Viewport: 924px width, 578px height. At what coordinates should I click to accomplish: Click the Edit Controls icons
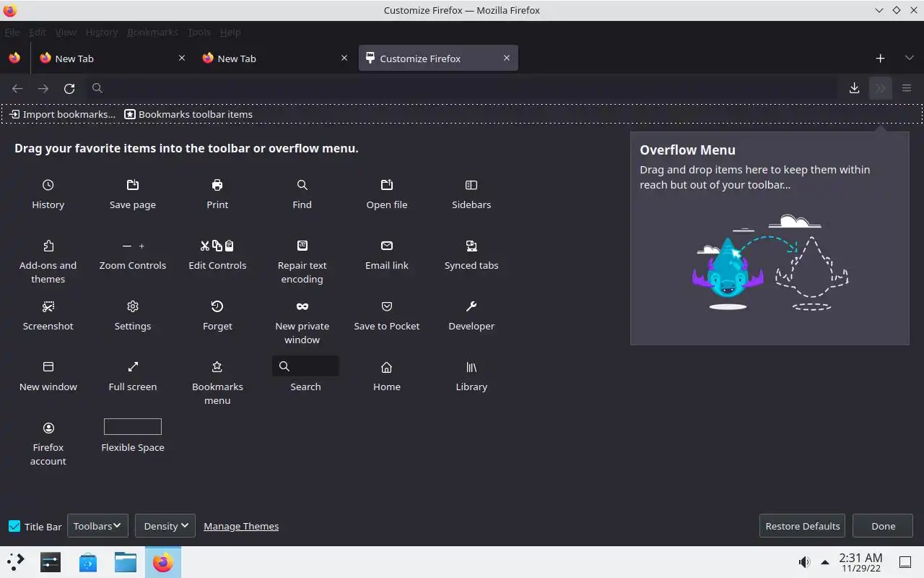pos(217,246)
